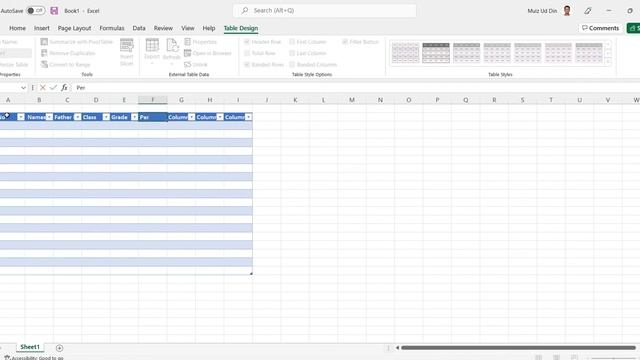Select dark-header table style thumbnail
Image resolution: width=640 pixels, height=360 pixels.
(x=436, y=53)
